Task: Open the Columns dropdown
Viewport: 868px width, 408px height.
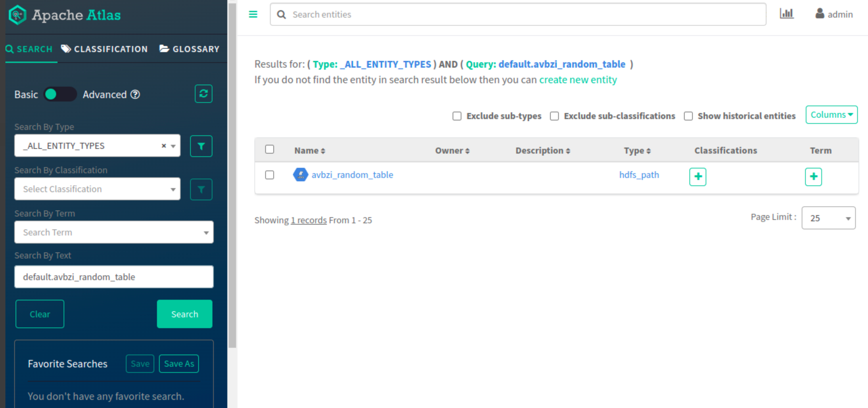Action: (831, 115)
